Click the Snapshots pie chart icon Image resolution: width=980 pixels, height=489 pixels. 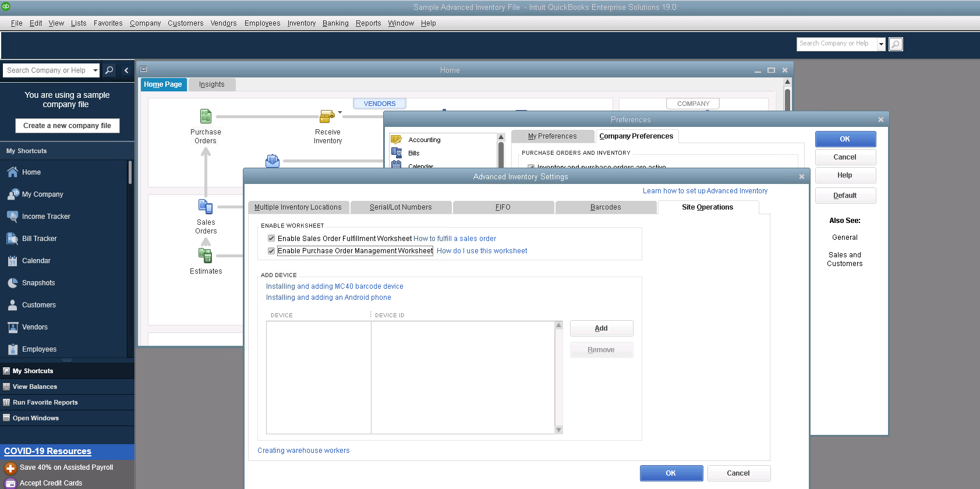point(12,283)
